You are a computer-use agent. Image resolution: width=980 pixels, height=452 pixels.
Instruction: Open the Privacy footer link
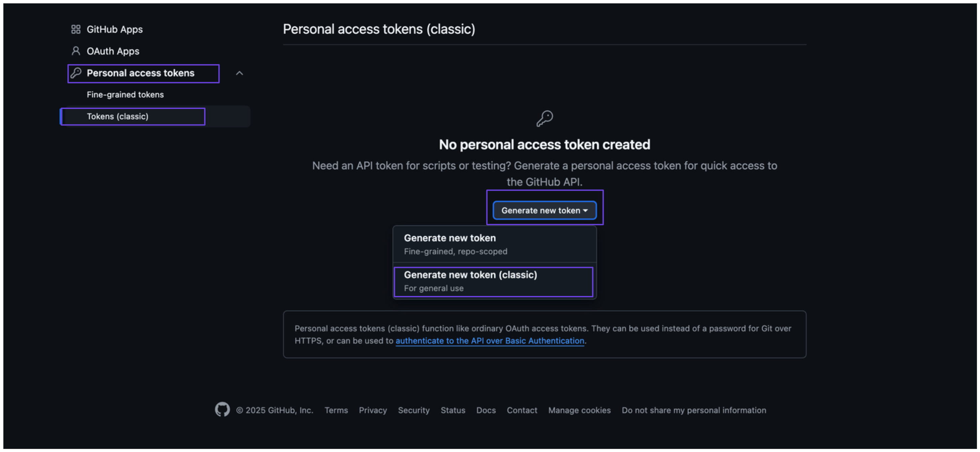point(372,410)
